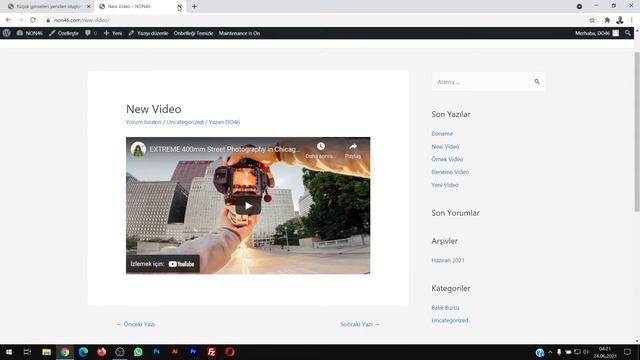Open Opera from the taskbar
Screen dimensions: 640x360
[230, 352]
